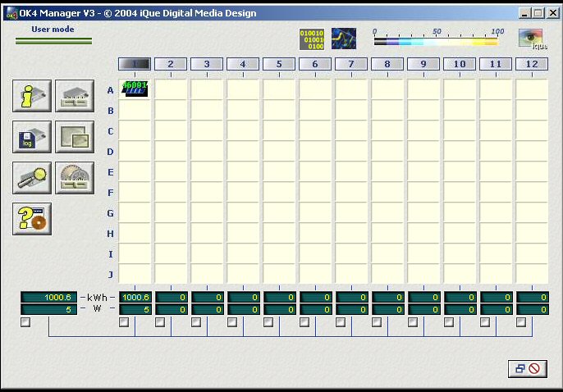This screenshot has width=563, height=392.
Task: Click the binary code data icon
Action: pyautogui.click(x=312, y=39)
